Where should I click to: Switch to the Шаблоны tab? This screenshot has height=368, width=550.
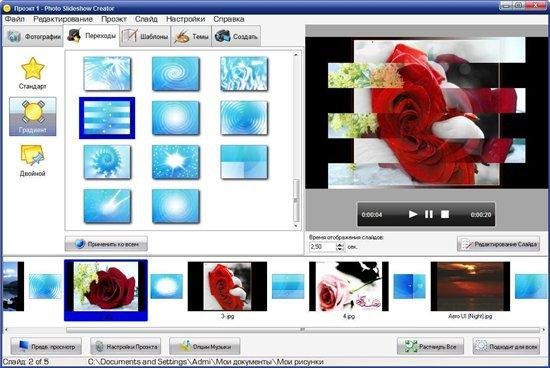(x=145, y=36)
